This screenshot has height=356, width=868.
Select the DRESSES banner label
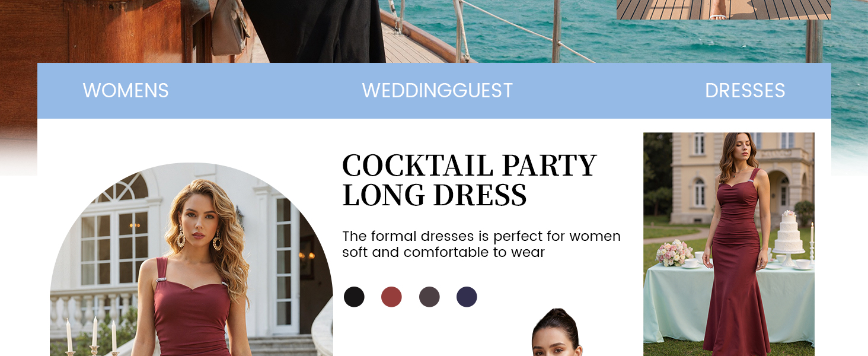pyautogui.click(x=745, y=91)
